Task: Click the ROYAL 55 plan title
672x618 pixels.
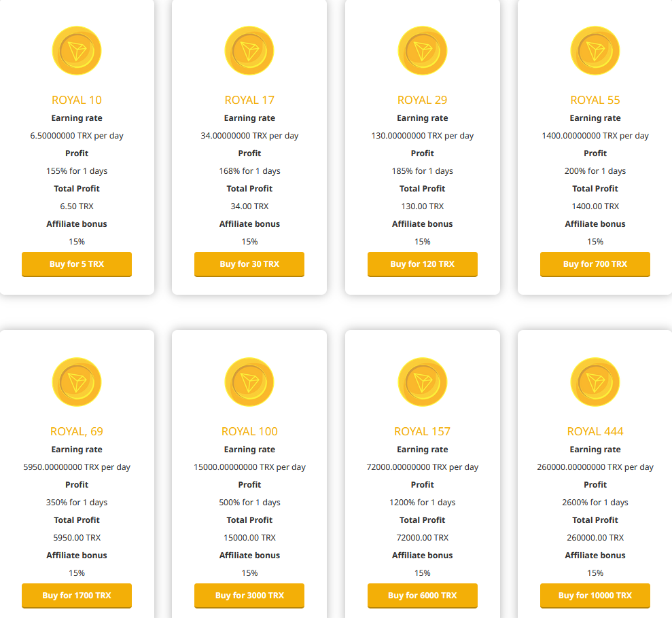Action: tap(595, 101)
